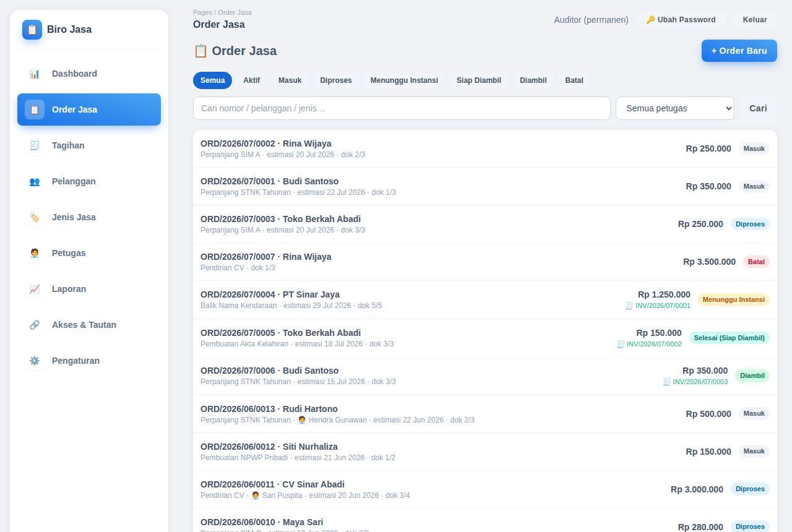Open order ORD/2026/07/0003 Toko Berkah Abadi
This screenshot has width=792, height=532.
tap(485, 224)
